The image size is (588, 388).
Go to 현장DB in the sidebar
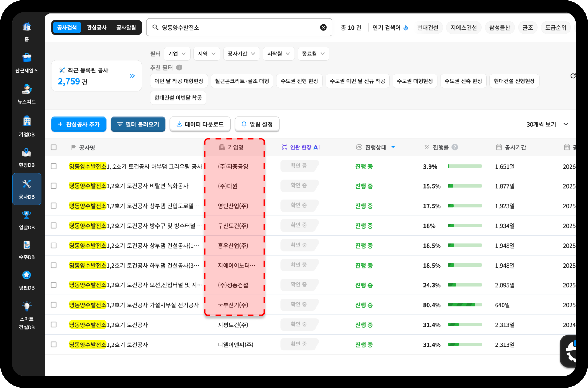pos(27,158)
